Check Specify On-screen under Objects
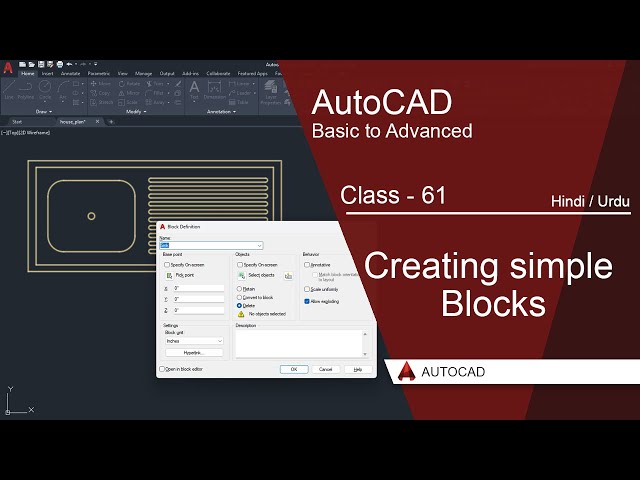640x480 pixels. [x=240, y=265]
